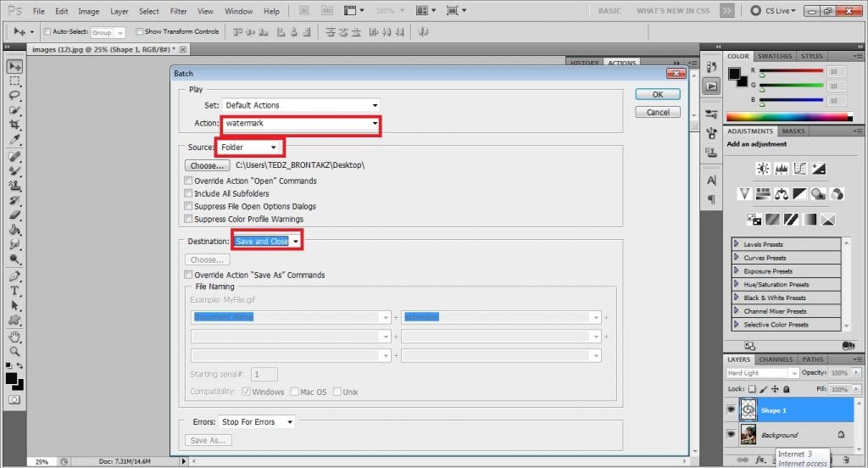Click Choose button for source folder
868x468 pixels.
[x=207, y=166]
